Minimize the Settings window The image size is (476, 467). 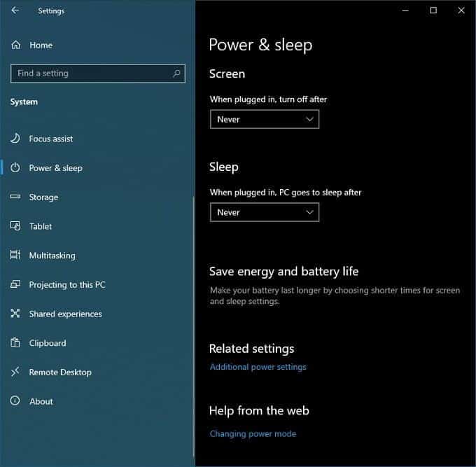tap(405, 11)
